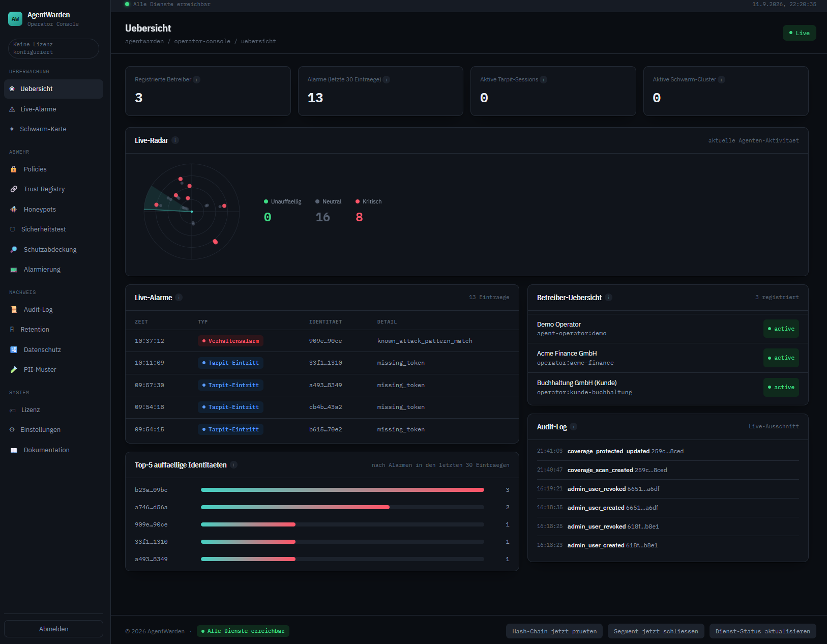
Task: Click info icon next to Aktive Tarpit-Sessions
Action: pyautogui.click(x=544, y=79)
